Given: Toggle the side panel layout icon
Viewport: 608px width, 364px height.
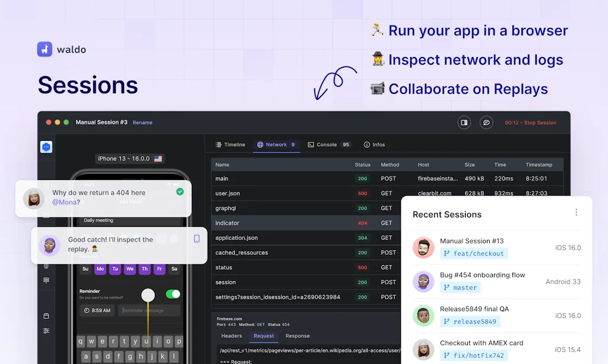Looking at the screenshot, I should 464,122.
